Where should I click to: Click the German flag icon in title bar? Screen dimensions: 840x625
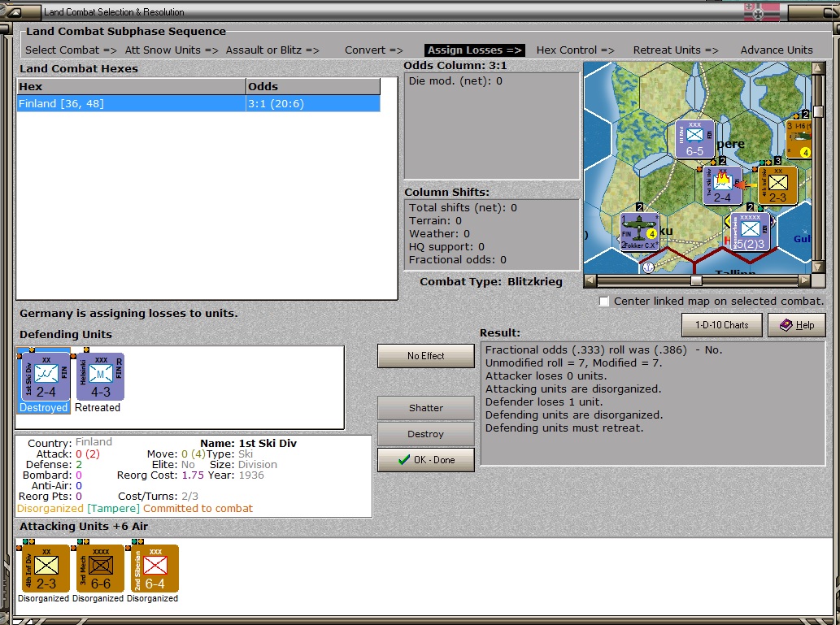[x=762, y=13]
